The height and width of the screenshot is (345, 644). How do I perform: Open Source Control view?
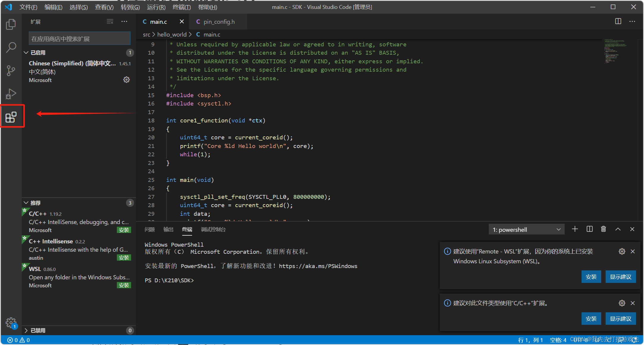click(11, 70)
